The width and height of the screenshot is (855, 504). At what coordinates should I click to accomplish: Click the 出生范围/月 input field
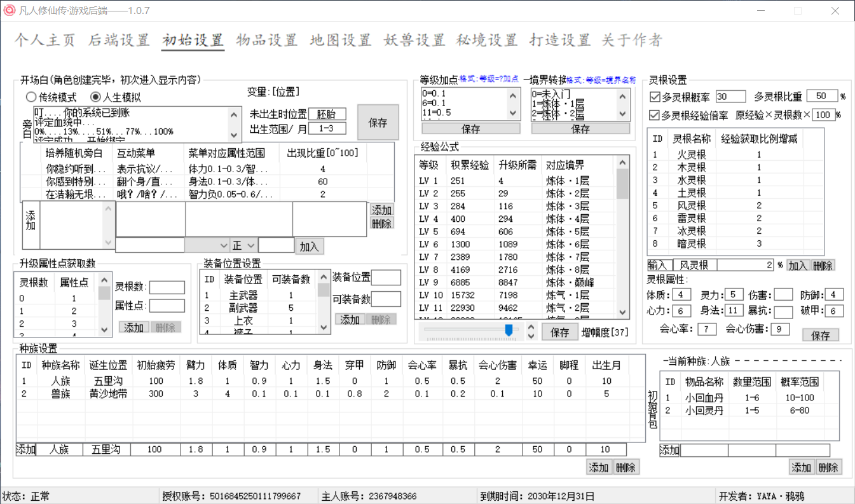[327, 128]
